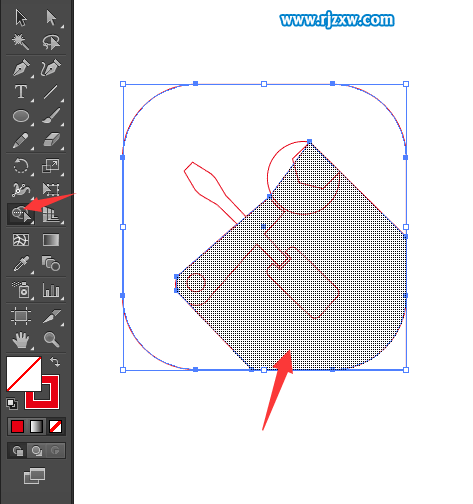Choose the Magic Wand tool
473x504 pixels.
tap(21, 42)
